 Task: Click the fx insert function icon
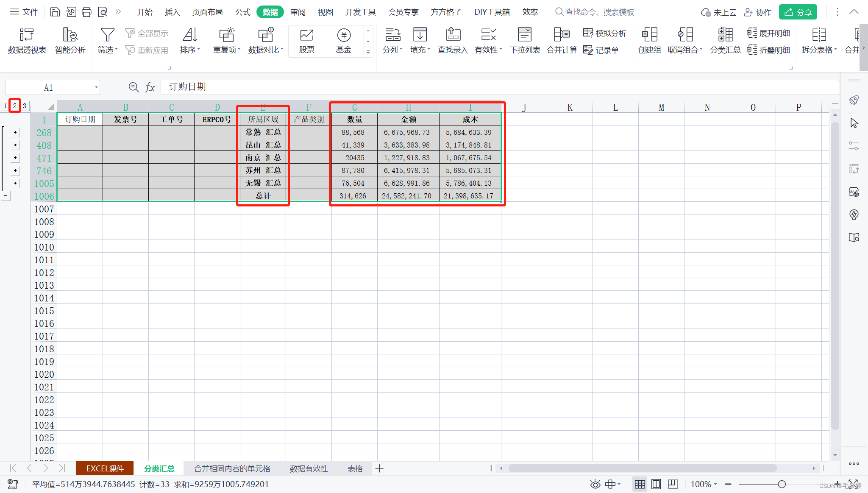150,87
